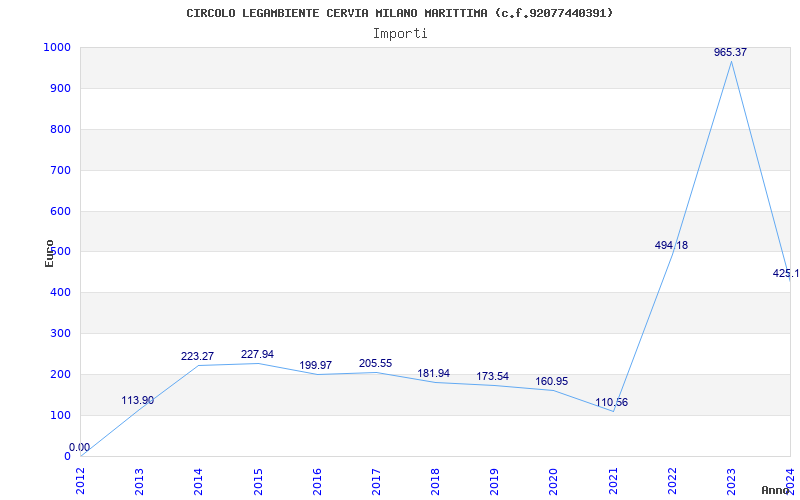Select 2014 on the year axis
The height and width of the screenshot is (500, 800).
198,480
